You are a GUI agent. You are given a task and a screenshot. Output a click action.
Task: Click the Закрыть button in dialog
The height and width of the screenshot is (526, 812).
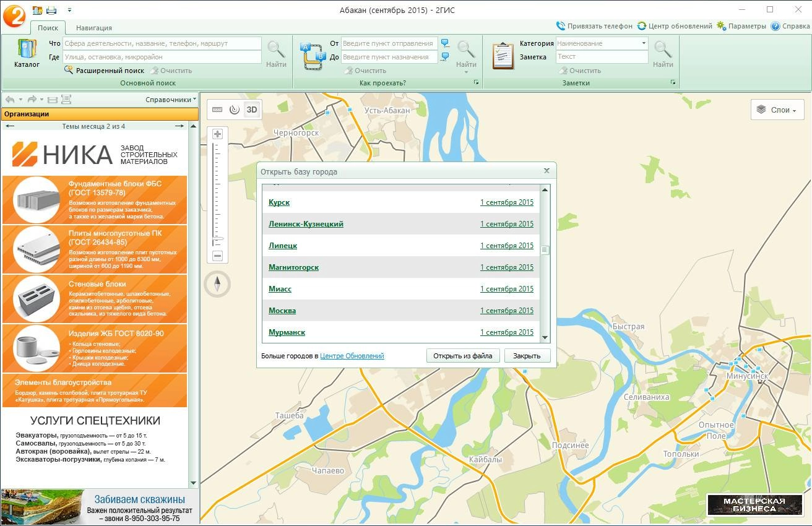point(527,356)
